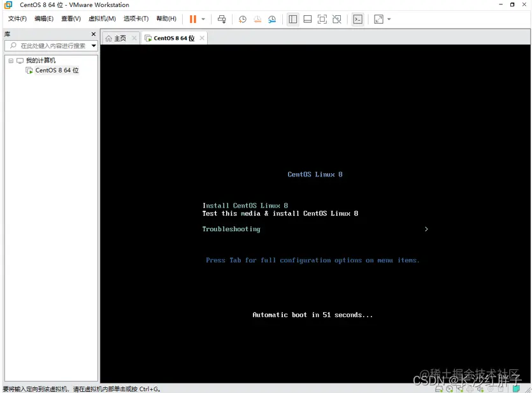Image resolution: width=532 pixels, height=393 pixels.
Task: Select 我的计算机 in the library
Action: click(41, 61)
